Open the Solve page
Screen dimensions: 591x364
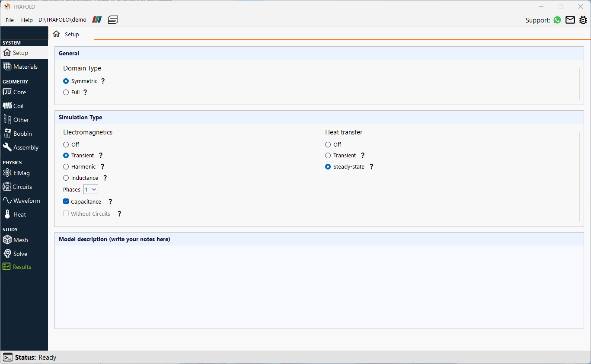(20, 254)
